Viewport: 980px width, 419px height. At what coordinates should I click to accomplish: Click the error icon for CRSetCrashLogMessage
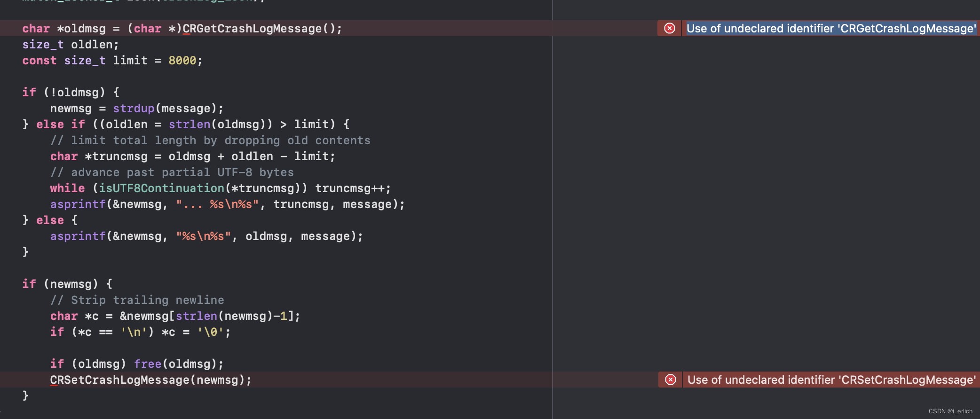671,380
